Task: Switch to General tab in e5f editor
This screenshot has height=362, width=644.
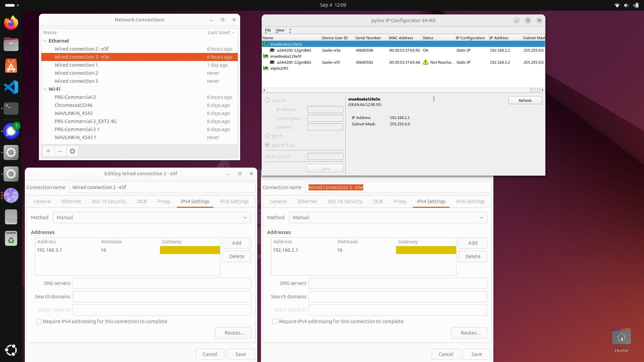Action: click(x=42, y=201)
